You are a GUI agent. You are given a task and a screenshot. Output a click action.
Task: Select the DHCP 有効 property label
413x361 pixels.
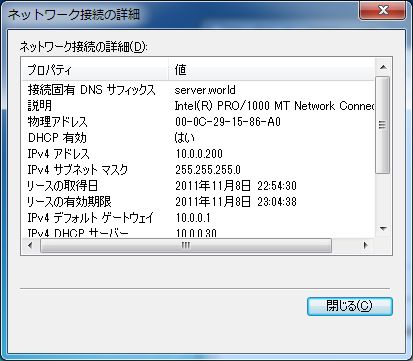click(57, 138)
